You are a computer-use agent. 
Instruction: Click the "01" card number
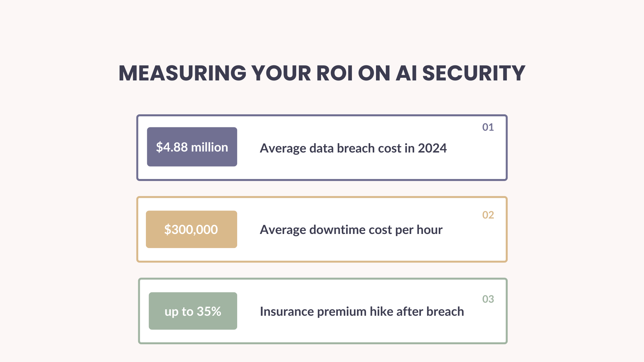pos(488,127)
